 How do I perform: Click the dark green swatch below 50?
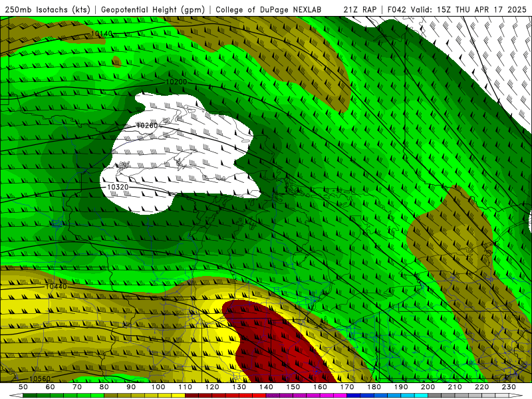30,396
